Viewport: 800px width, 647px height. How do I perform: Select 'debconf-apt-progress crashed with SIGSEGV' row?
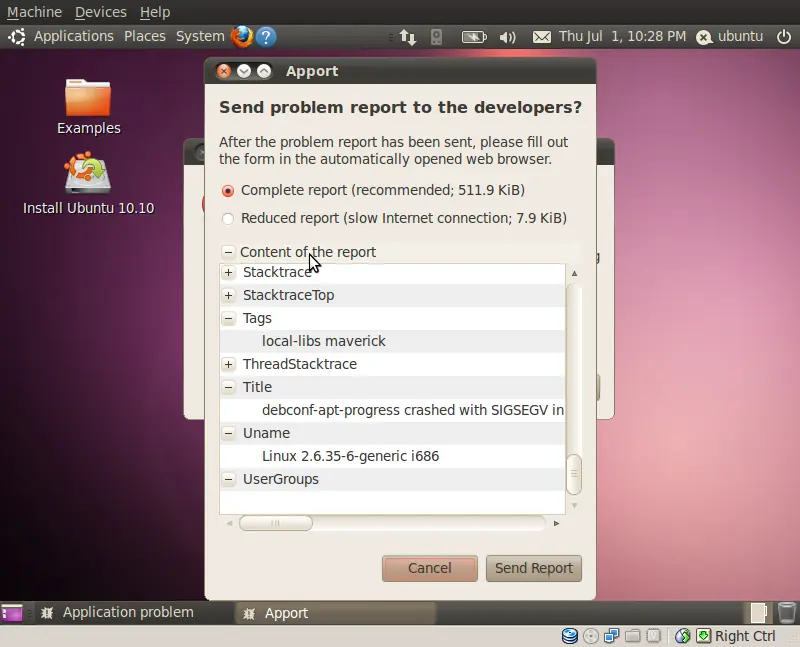pos(392,410)
